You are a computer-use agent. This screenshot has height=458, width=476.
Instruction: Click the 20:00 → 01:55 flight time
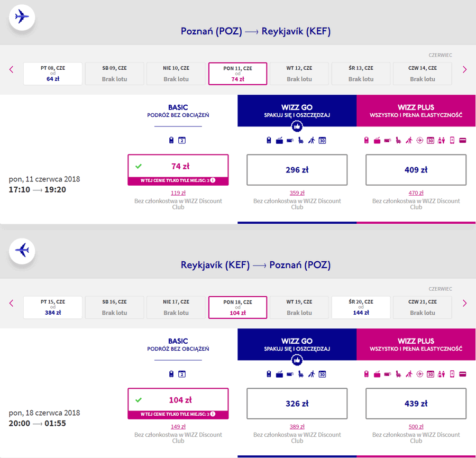(x=38, y=424)
